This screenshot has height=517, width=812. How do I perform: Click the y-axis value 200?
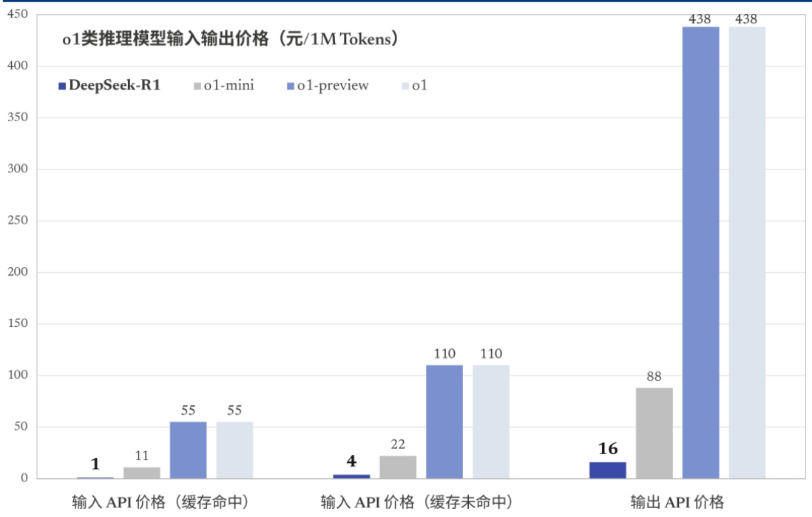18,272
